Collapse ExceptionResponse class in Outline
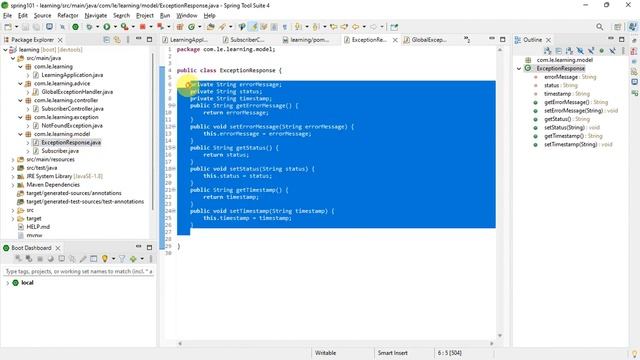640x360 pixels. (519, 69)
